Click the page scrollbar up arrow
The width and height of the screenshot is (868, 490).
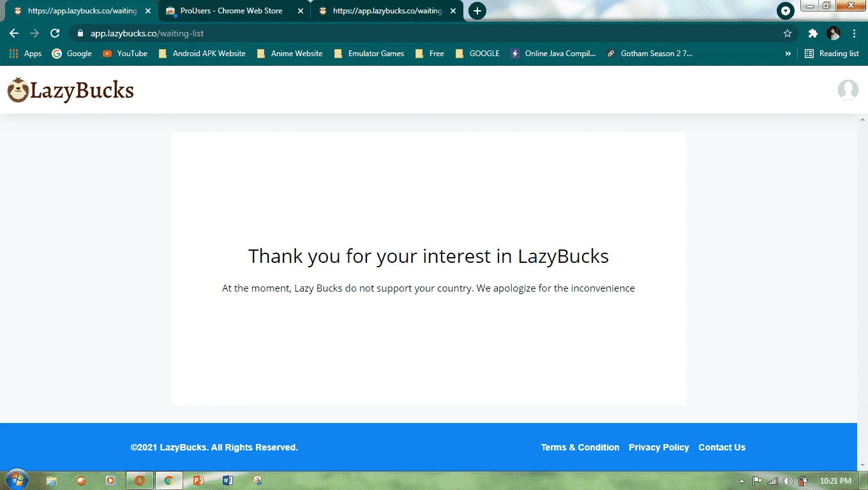pos(862,120)
